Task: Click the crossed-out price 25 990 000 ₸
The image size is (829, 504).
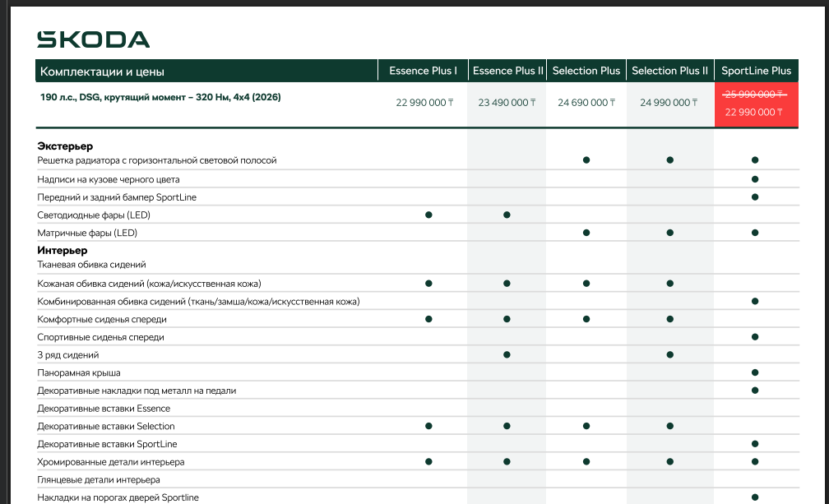Action: point(754,94)
